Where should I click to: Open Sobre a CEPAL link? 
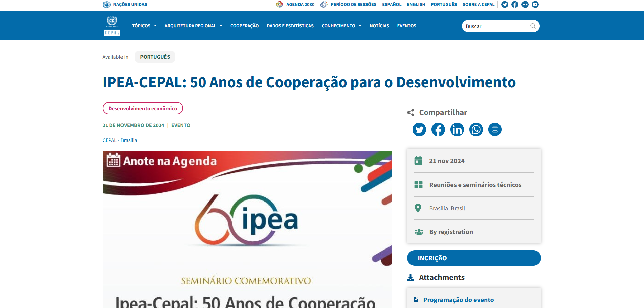click(x=479, y=4)
